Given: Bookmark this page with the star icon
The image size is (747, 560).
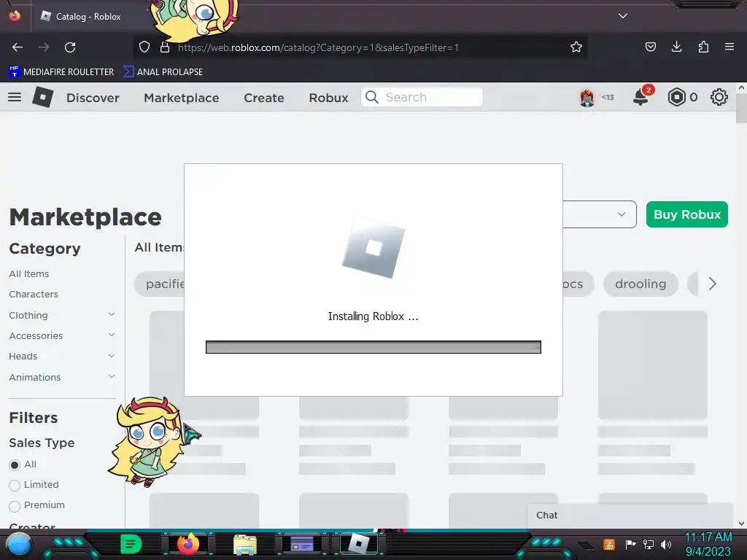Looking at the screenshot, I should coord(576,47).
